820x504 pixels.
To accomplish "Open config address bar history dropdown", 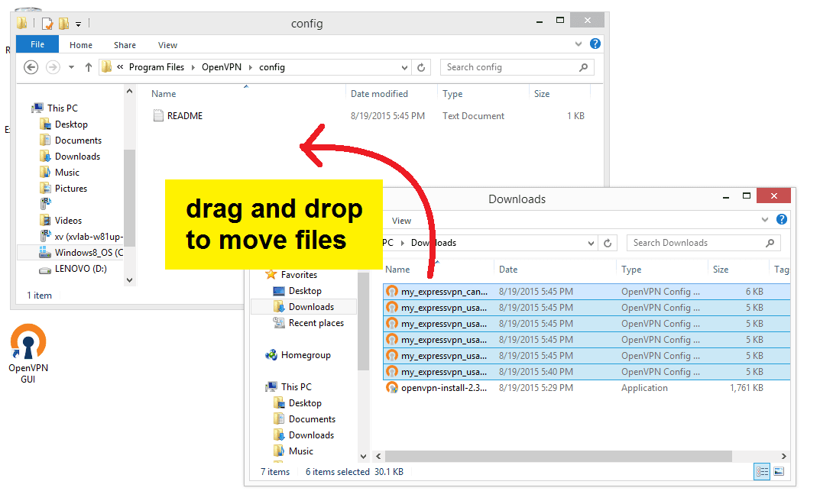I will (404, 67).
